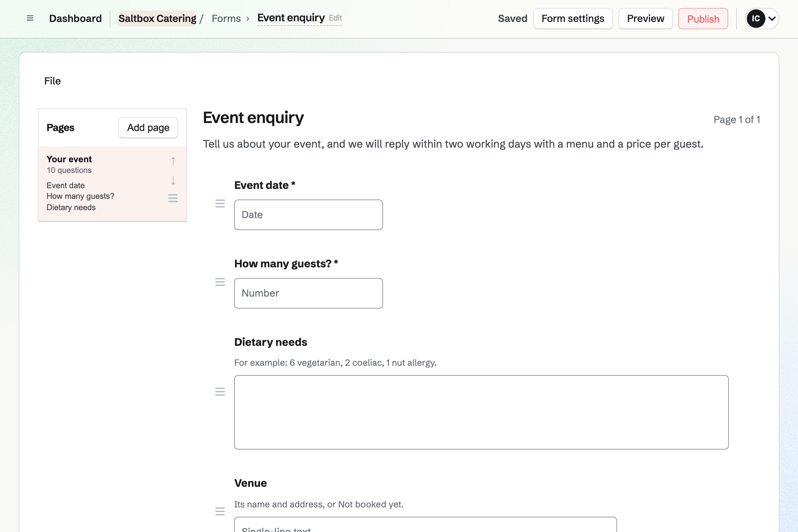Click the Event date Date field
The height and width of the screenshot is (532, 798).
click(309, 215)
